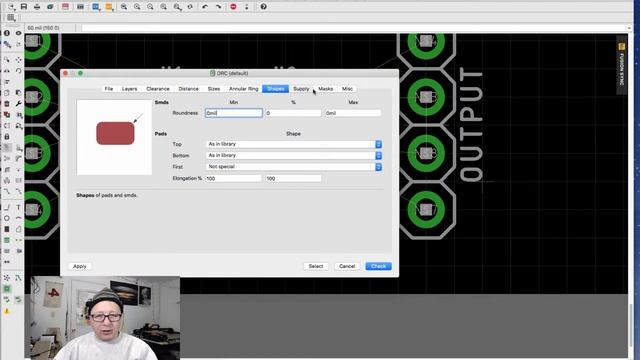This screenshot has width=640, height=360.
Task: Click the yellow Errors warning icon
Action: tap(7, 311)
